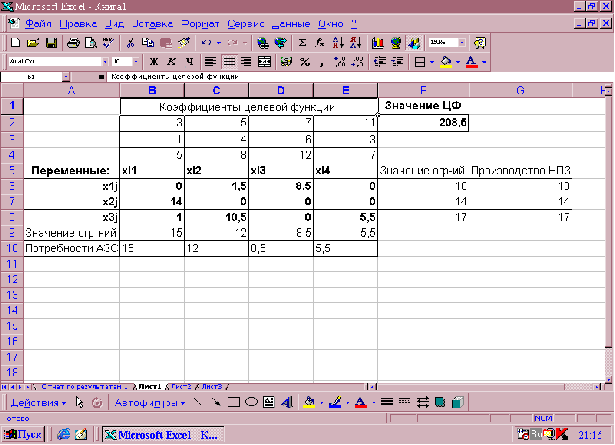The image size is (615, 445).
Task: Open the Вставка menu
Action: [x=153, y=24]
